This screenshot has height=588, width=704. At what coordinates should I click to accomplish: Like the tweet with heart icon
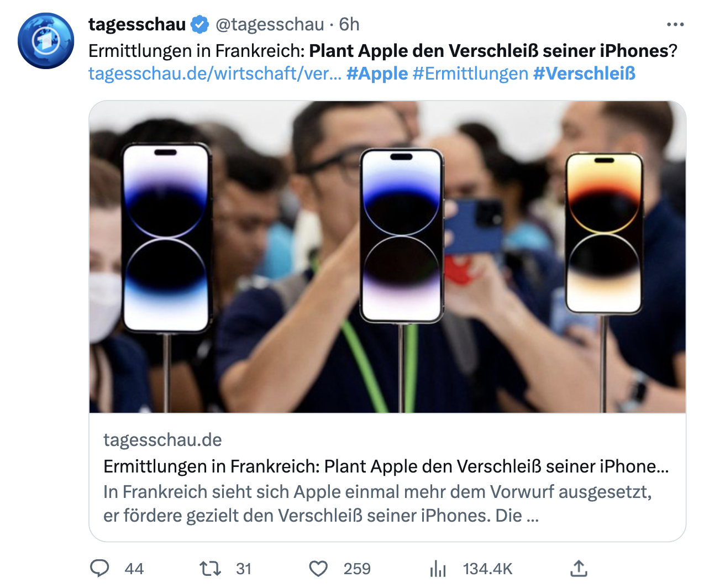point(318,569)
